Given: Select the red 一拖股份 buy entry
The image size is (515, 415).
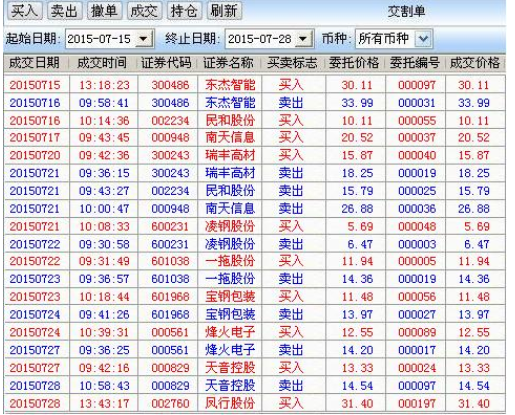Looking at the screenshot, I should (x=230, y=261).
